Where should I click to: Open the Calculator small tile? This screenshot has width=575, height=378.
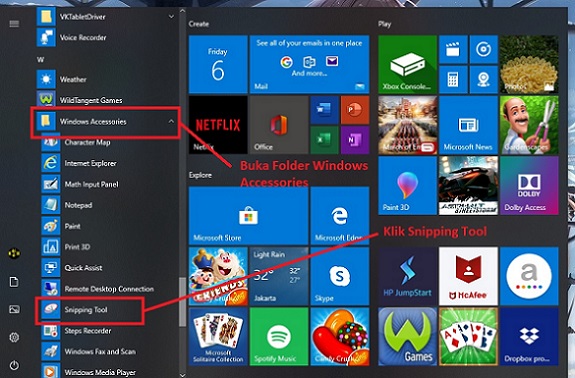click(453, 80)
